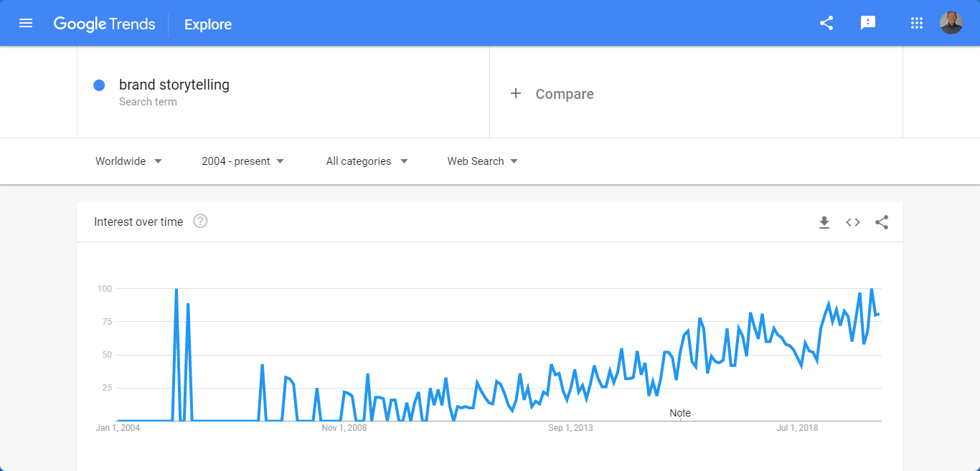980x471 pixels.
Task: Share the trends report
Action: [826, 23]
